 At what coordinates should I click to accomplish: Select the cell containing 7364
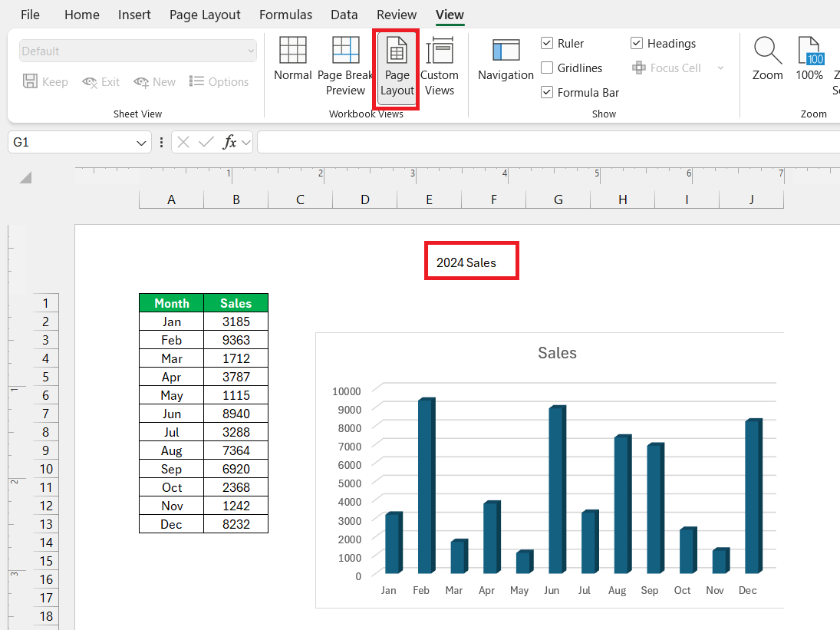[236, 450]
